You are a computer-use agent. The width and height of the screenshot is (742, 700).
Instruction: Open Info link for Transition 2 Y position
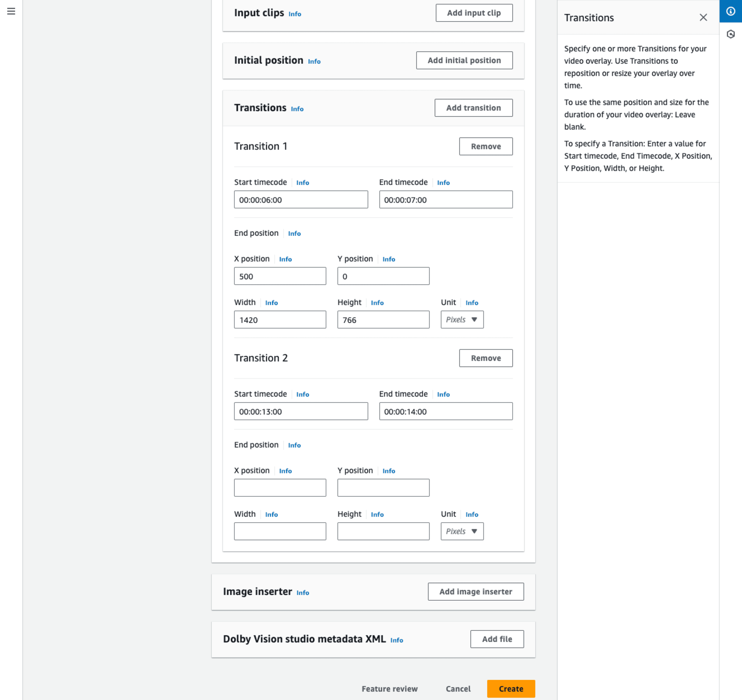pos(389,471)
